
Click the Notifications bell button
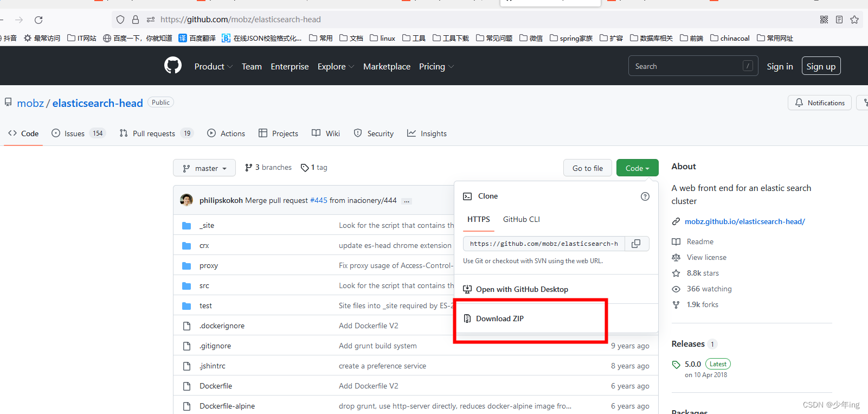point(819,103)
